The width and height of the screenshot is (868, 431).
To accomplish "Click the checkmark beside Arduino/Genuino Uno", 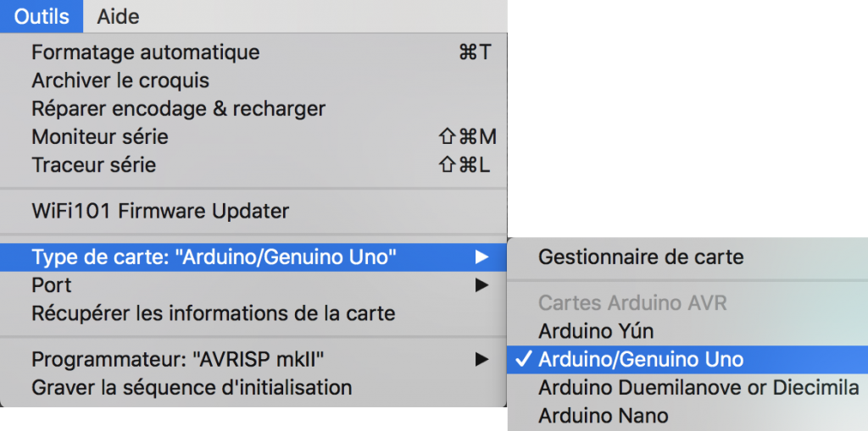I will click(523, 359).
